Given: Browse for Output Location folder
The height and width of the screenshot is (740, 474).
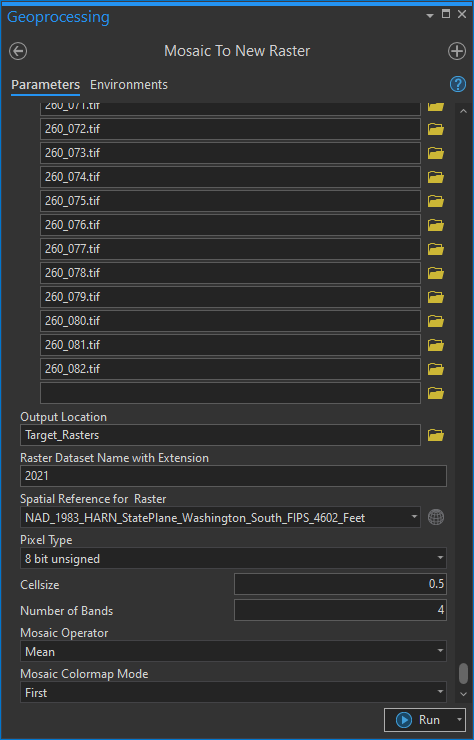Looking at the screenshot, I should [x=436, y=435].
